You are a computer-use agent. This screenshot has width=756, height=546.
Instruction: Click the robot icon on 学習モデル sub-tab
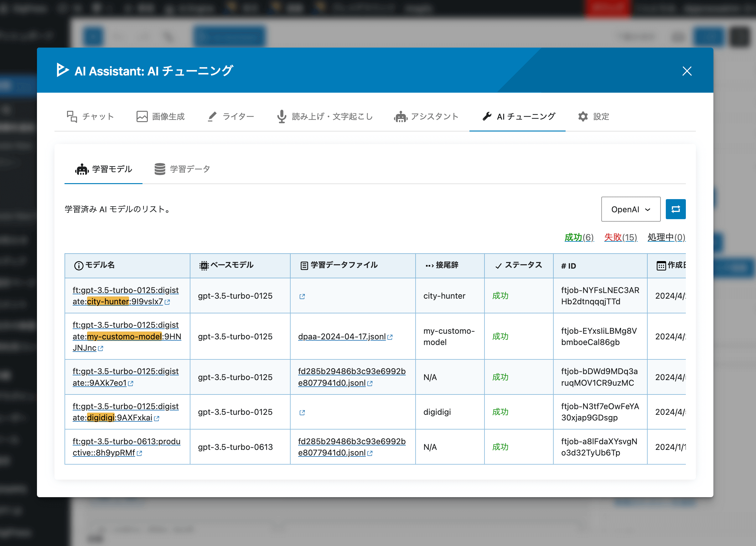click(82, 169)
